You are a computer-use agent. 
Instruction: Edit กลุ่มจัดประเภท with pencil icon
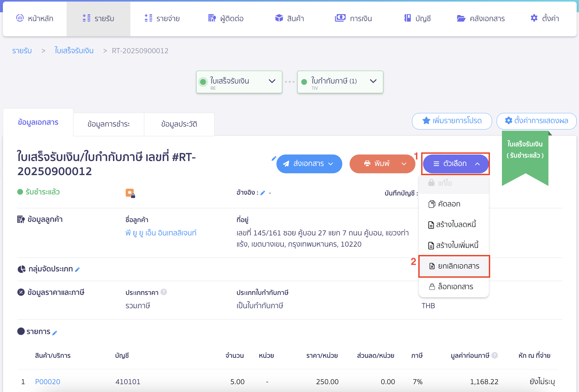click(77, 270)
